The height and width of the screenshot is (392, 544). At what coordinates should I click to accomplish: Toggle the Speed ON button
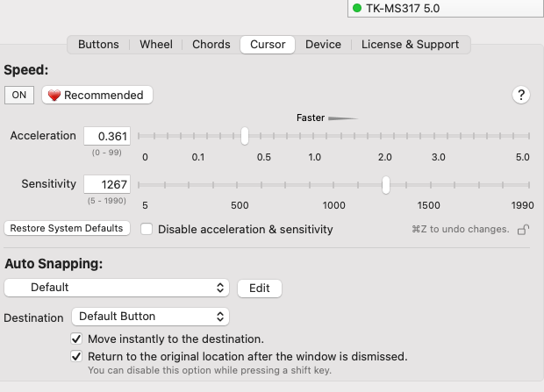[x=19, y=95]
